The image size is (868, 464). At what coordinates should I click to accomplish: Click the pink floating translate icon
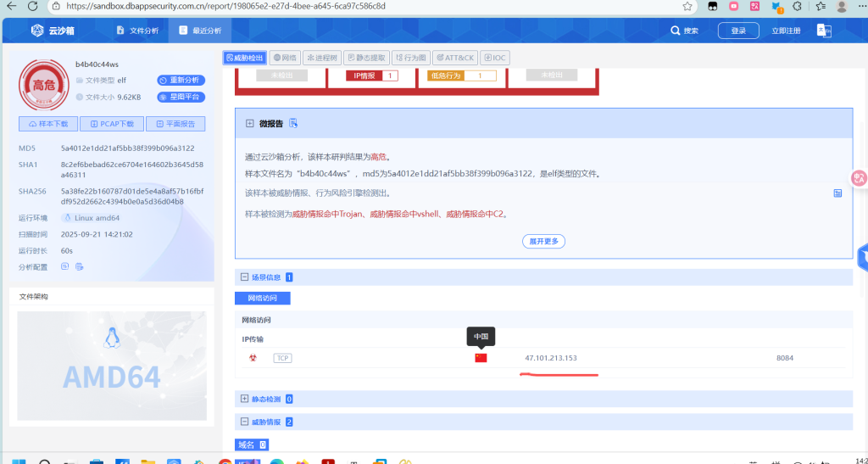859,178
